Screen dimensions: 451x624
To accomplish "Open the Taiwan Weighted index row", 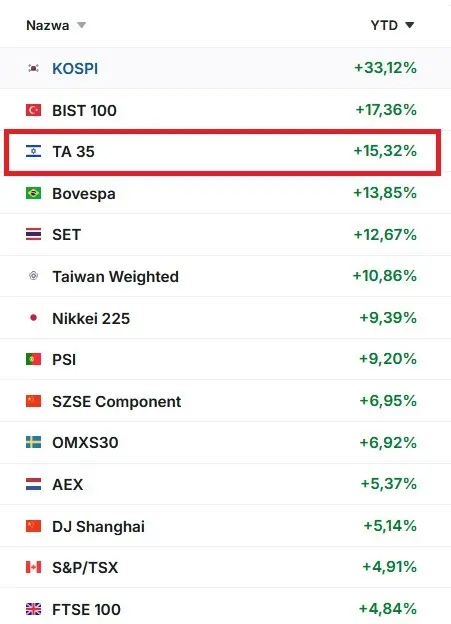I will 225,276.
